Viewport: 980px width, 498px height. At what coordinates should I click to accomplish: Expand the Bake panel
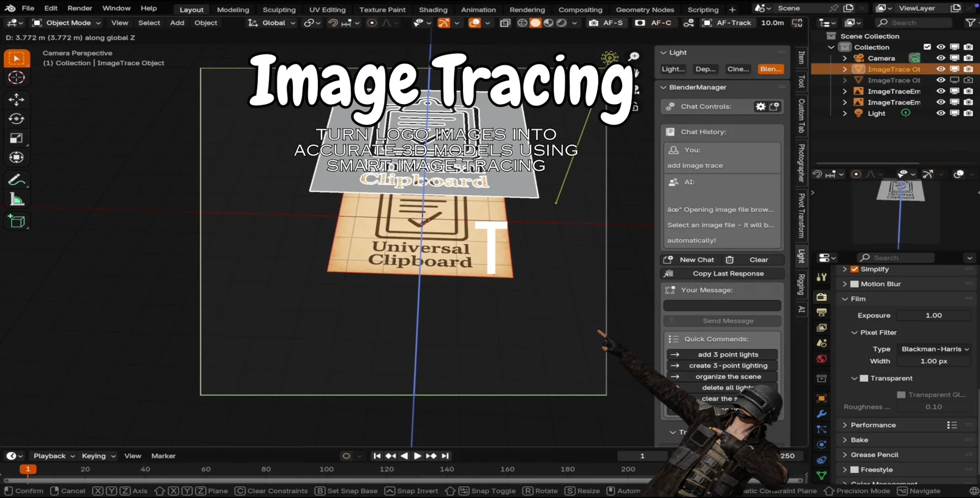tap(859, 440)
